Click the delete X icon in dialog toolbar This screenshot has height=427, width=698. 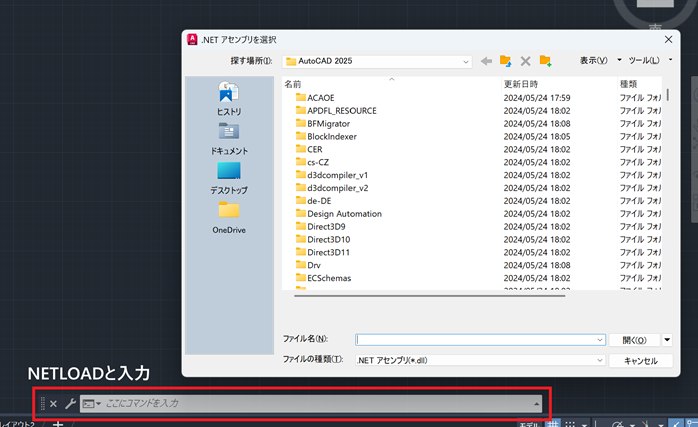point(525,61)
